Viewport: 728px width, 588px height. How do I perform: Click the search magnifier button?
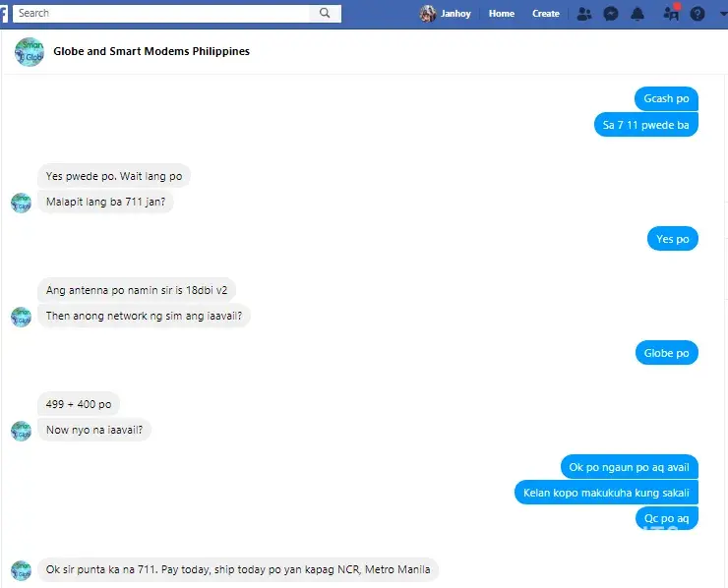324,14
